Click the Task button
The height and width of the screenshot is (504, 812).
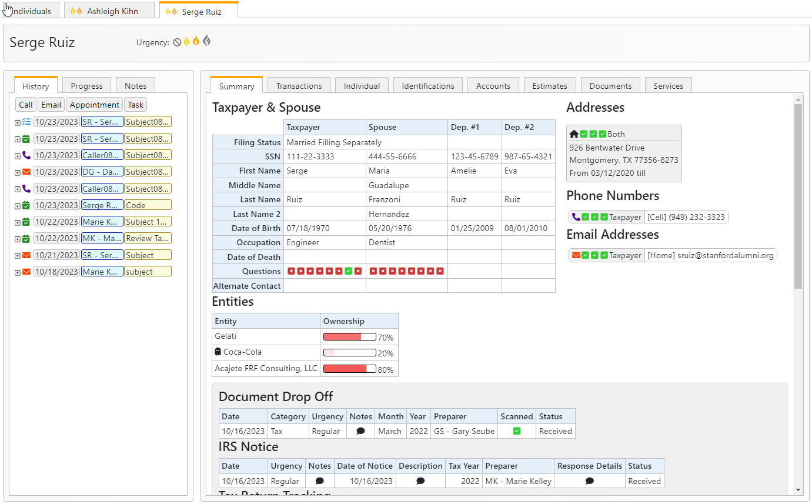(x=136, y=105)
